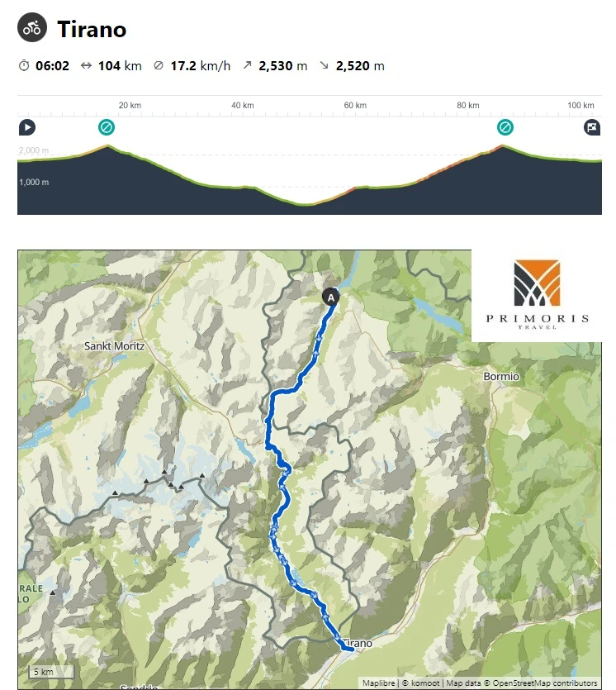This screenshot has width=616, height=690.
Task: Open the OpenStreetMap contributors link
Action: (545, 683)
